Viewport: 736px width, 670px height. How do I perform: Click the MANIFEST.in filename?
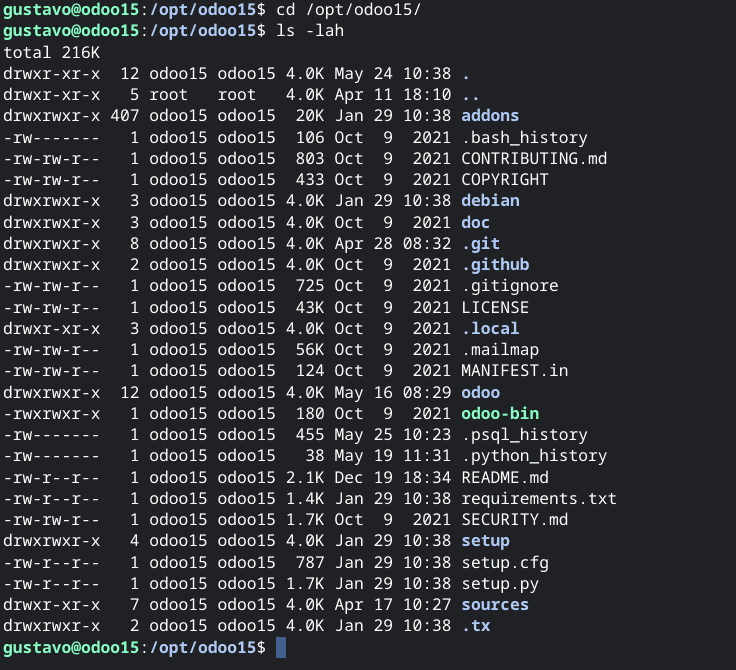click(x=514, y=370)
